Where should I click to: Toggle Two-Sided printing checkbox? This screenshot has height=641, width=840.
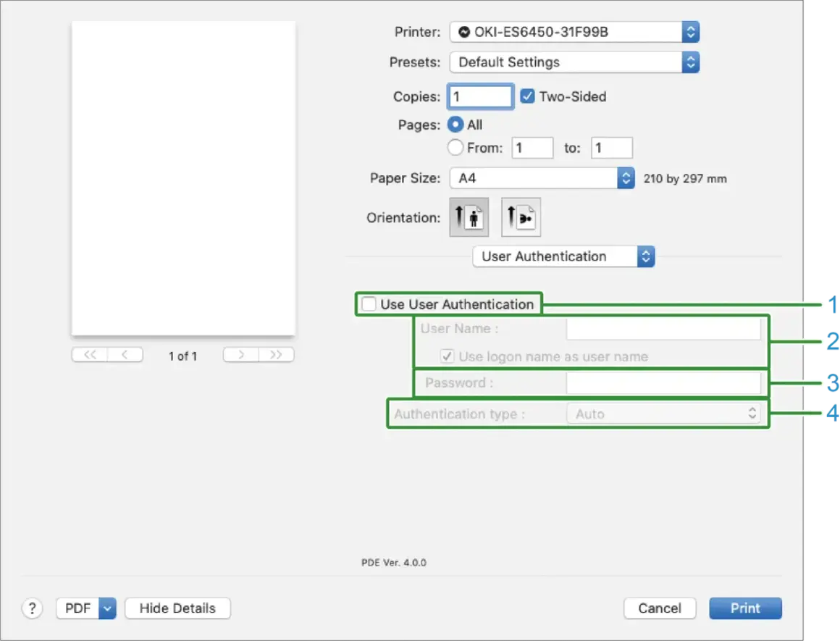click(x=528, y=96)
